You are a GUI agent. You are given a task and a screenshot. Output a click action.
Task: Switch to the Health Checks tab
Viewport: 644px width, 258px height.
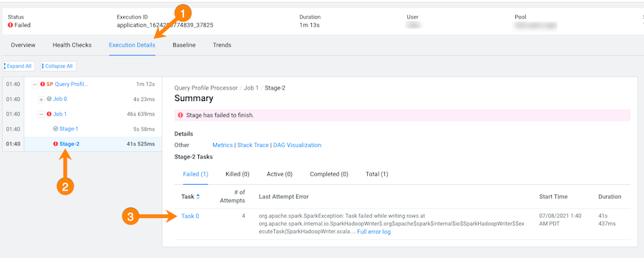point(72,45)
